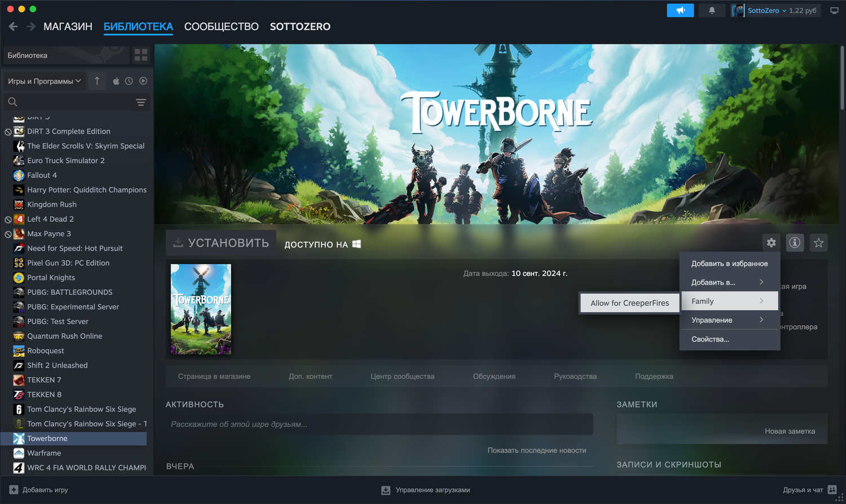Click the Fallout 4 game icon

[x=19, y=175]
